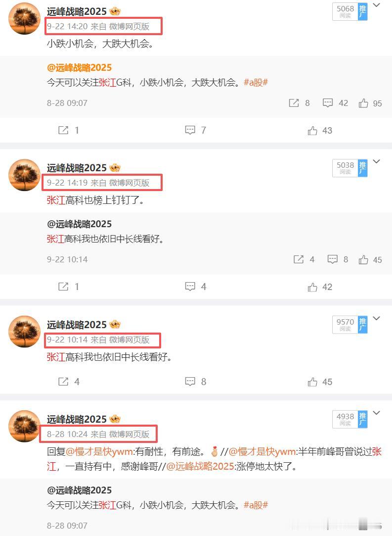Expand options chevron on second post
The width and height of the screenshot is (392, 536).
pos(377,161)
